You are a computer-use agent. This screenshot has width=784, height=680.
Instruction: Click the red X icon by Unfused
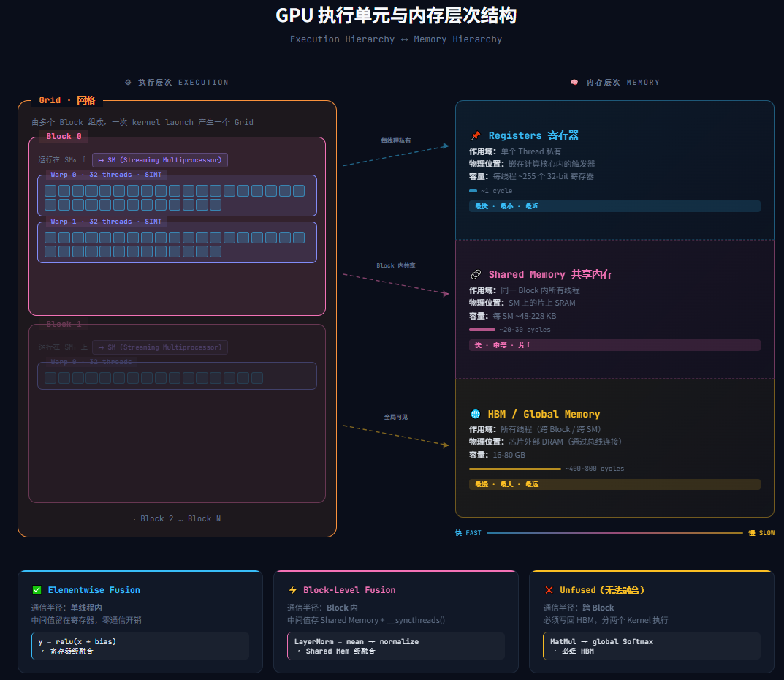coord(549,590)
